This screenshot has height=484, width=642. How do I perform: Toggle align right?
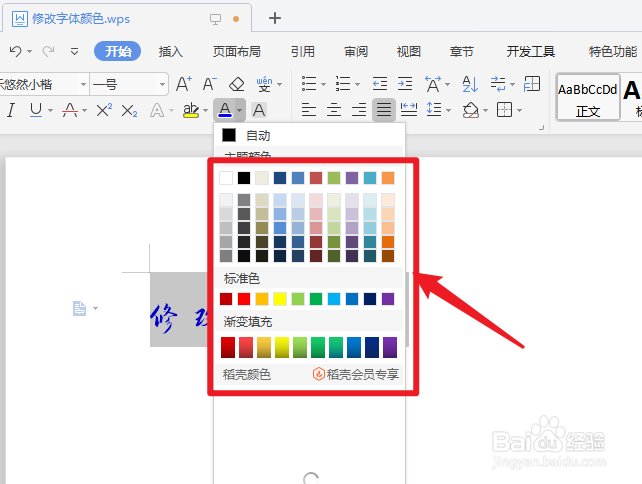click(x=359, y=110)
